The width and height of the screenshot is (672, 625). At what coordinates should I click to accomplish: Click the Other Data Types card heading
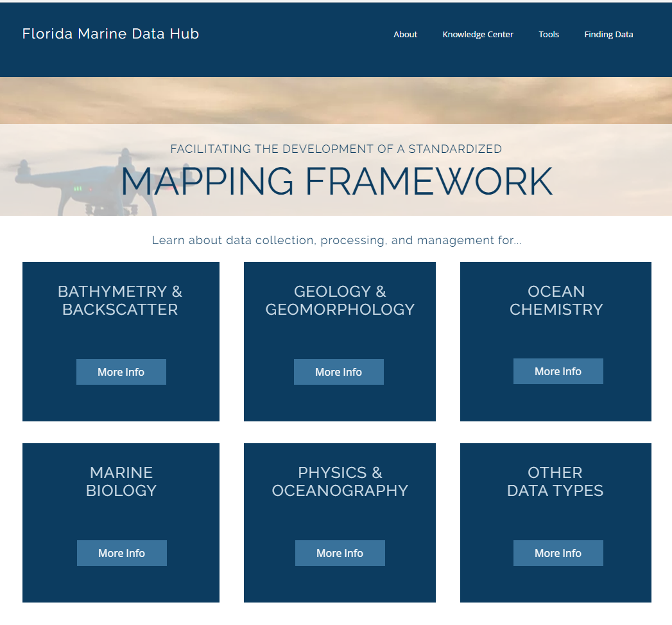click(x=555, y=481)
